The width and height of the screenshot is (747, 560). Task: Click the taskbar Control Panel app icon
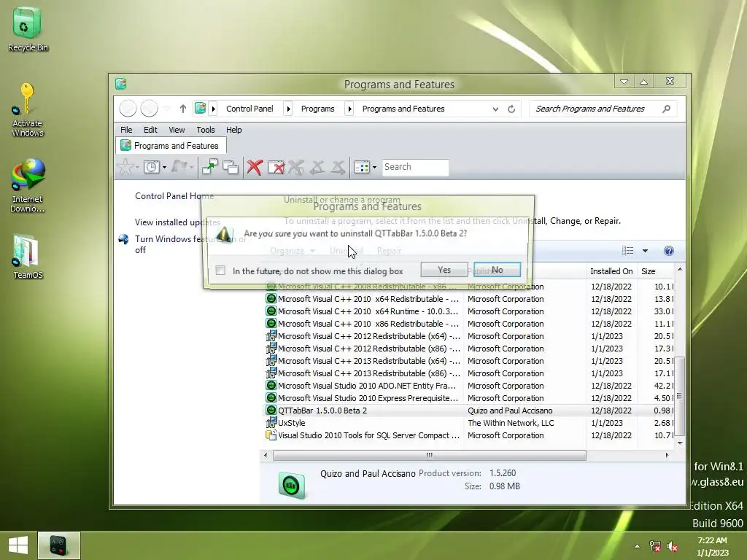58,545
